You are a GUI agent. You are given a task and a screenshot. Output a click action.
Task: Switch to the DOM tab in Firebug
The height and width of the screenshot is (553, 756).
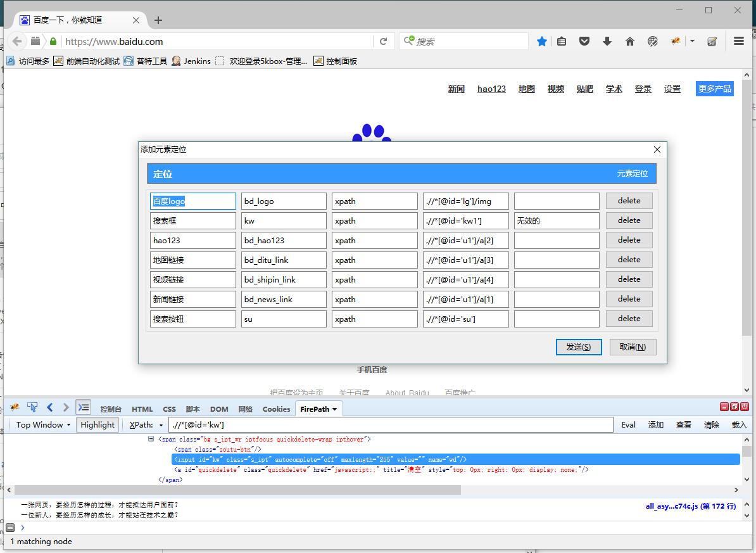tap(219, 409)
